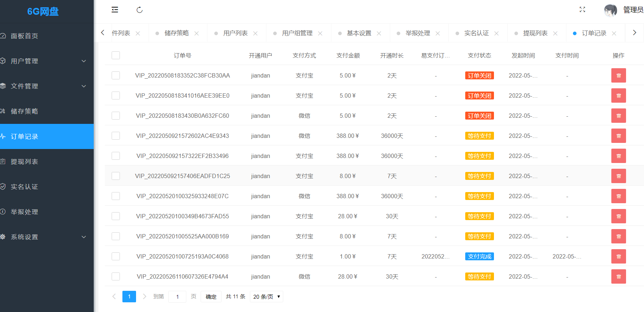The width and height of the screenshot is (644, 312).
Task: Click the 6G网盘 logo
Action: point(43,11)
